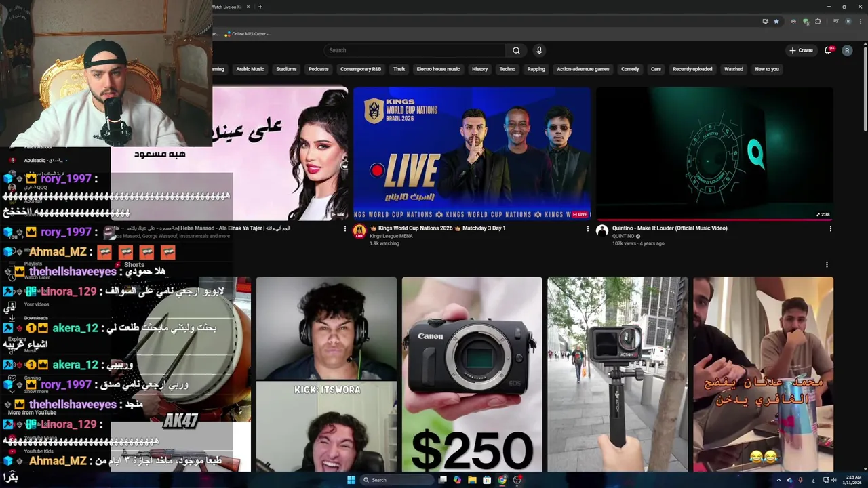Click the Chrome icon on the taskbar

[502, 480]
